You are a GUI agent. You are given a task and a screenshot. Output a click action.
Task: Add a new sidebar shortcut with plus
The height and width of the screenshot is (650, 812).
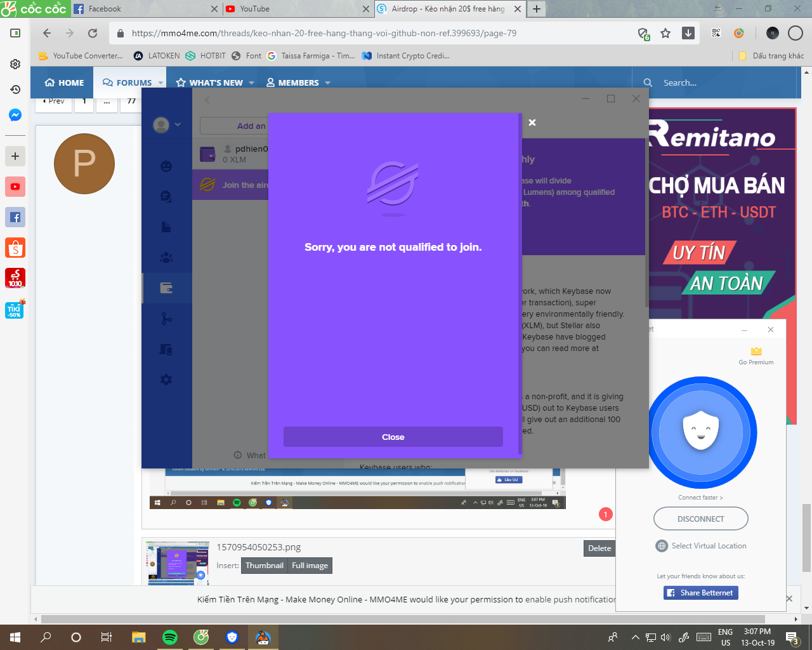[x=15, y=156]
